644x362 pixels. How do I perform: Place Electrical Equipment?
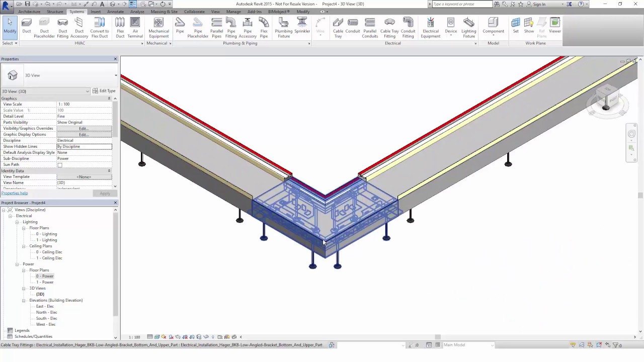coord(430,27)
